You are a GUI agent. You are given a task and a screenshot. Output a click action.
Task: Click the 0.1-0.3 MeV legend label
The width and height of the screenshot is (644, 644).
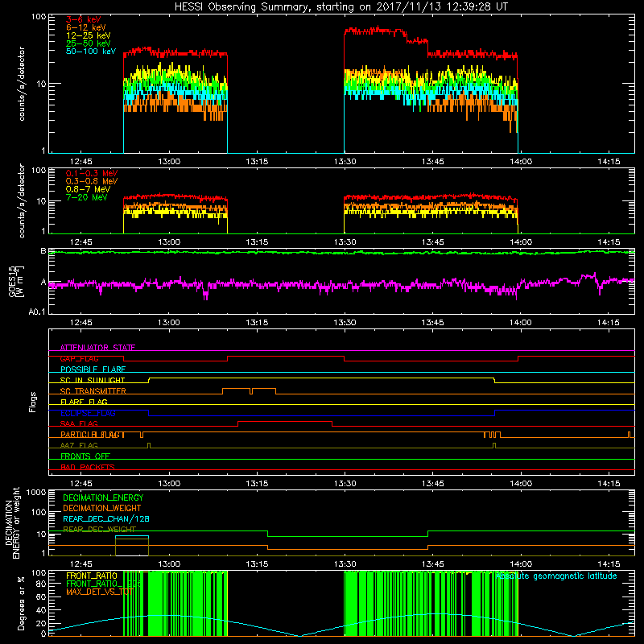coord(92,173)
